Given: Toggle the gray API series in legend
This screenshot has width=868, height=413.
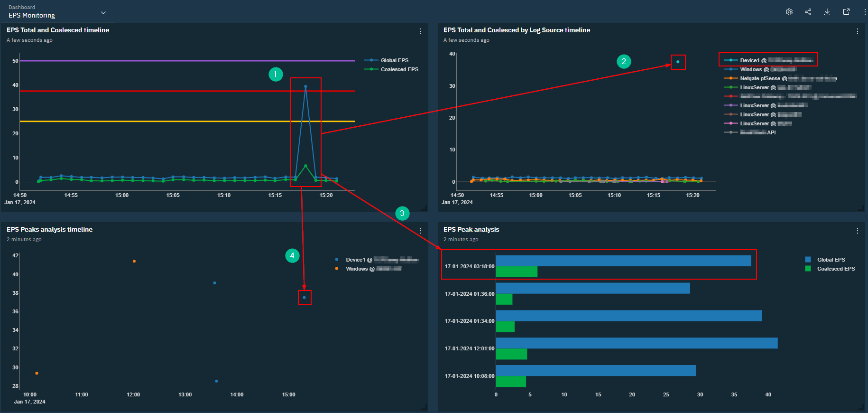Looking at the screenshot, I should click(750, 132).
